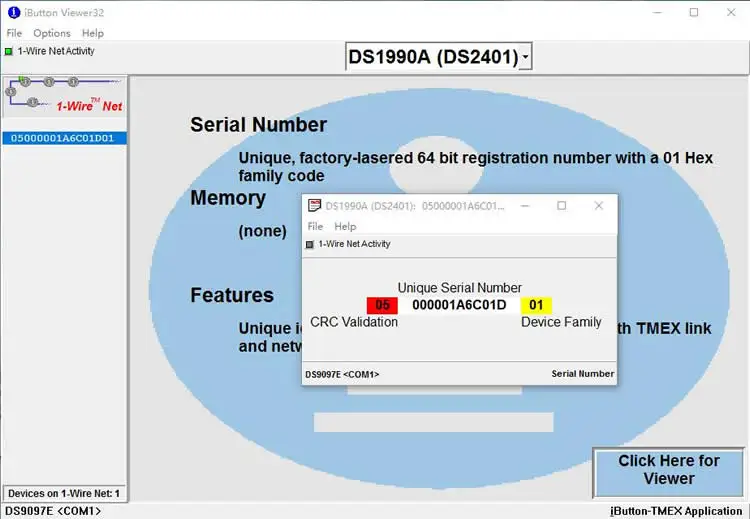Click the iButton Viewer32 app icon in title bar
Screen dimensions: 750x519
click(x=14, y=12)
